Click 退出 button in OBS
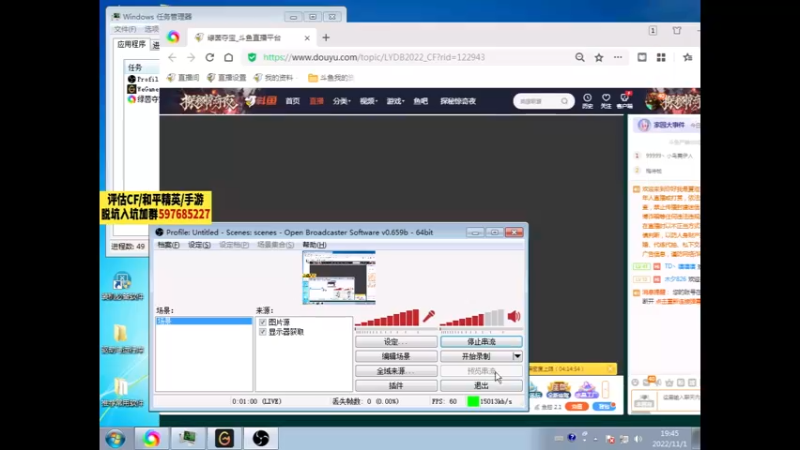 tap(481, 386)
